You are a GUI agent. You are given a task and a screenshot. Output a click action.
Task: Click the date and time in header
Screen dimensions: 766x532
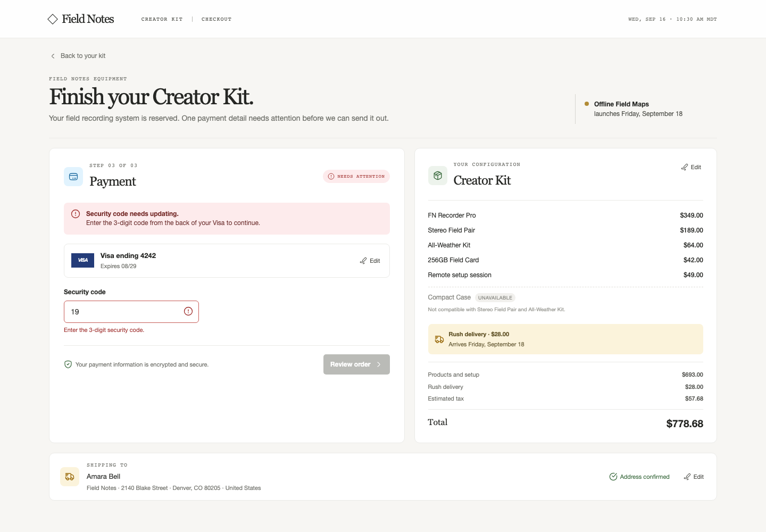(x=672, y=19)
